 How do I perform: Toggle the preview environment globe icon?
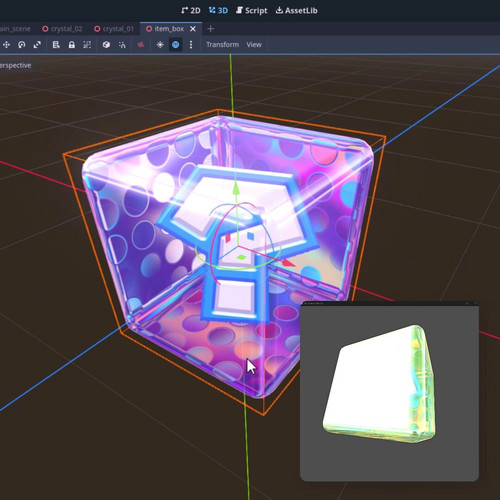(176, 45)
